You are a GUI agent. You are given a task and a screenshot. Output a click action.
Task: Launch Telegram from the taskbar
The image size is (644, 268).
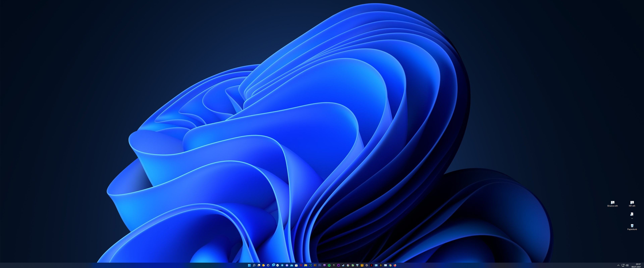(282, 265)
